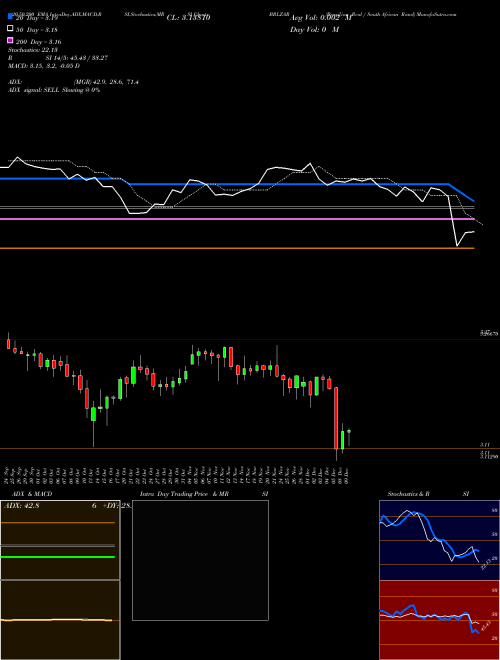Click the ADX (MGR) 42.9, 28.6, 71.4 reading
This screenshot has height=660, width=500.
tap(73, 82)
